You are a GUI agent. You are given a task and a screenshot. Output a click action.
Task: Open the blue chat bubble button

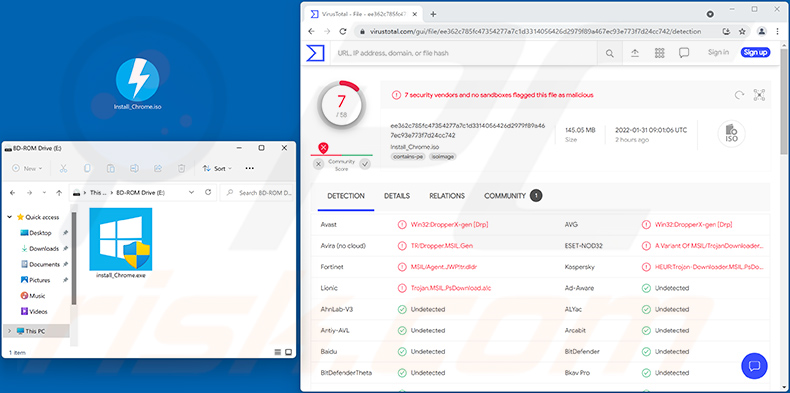click(754, 366)
